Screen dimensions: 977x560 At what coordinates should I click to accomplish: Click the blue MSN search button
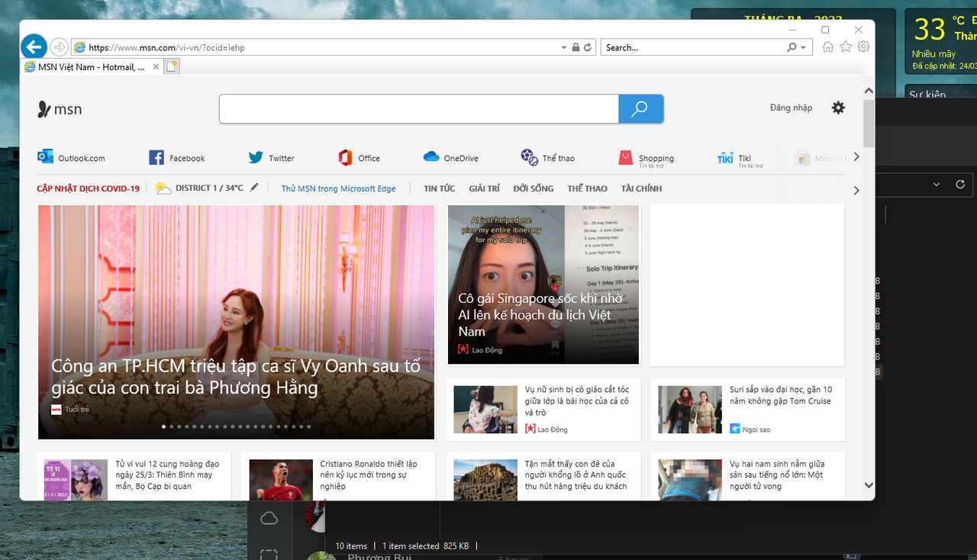click(x=640, y=109)
